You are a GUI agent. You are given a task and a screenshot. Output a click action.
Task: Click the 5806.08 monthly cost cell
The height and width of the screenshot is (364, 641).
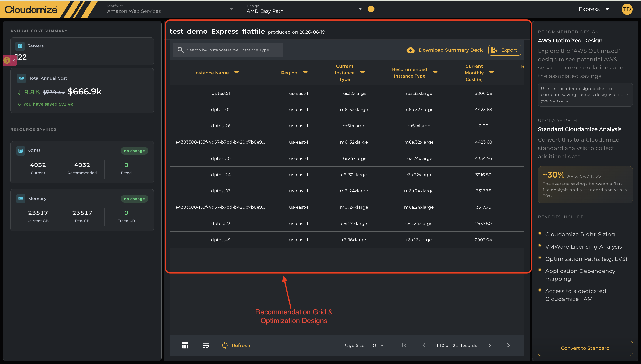(484, 93)
